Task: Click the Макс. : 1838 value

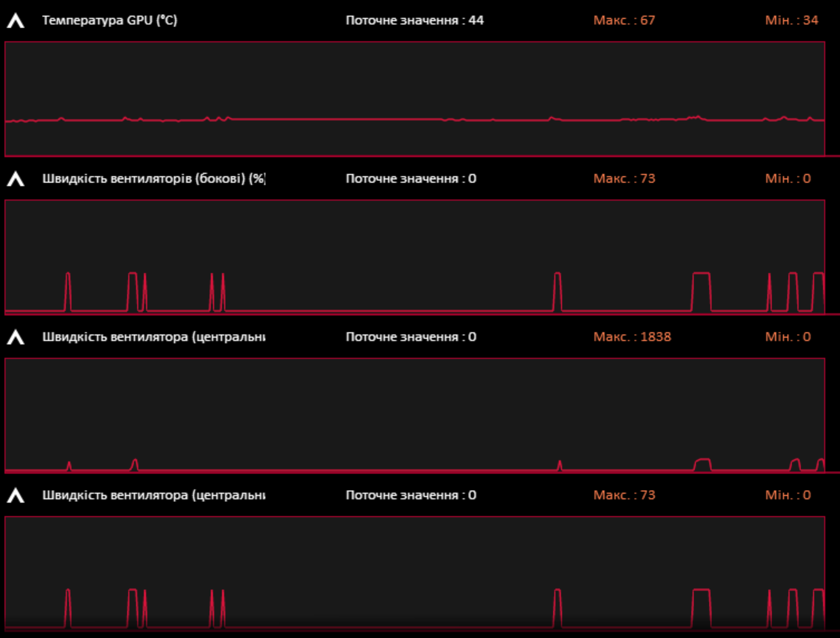Action: point(632,337)
